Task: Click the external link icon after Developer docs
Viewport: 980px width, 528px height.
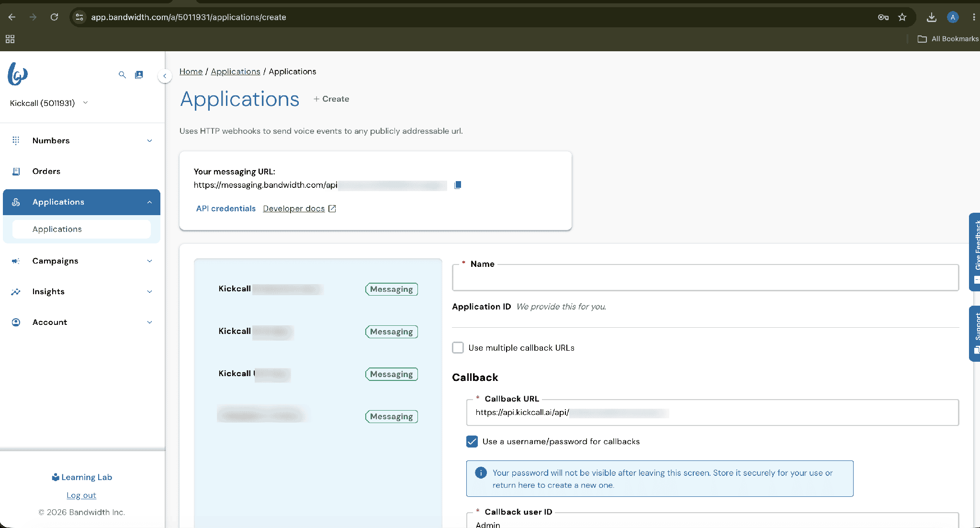Action: click(332, 208)
